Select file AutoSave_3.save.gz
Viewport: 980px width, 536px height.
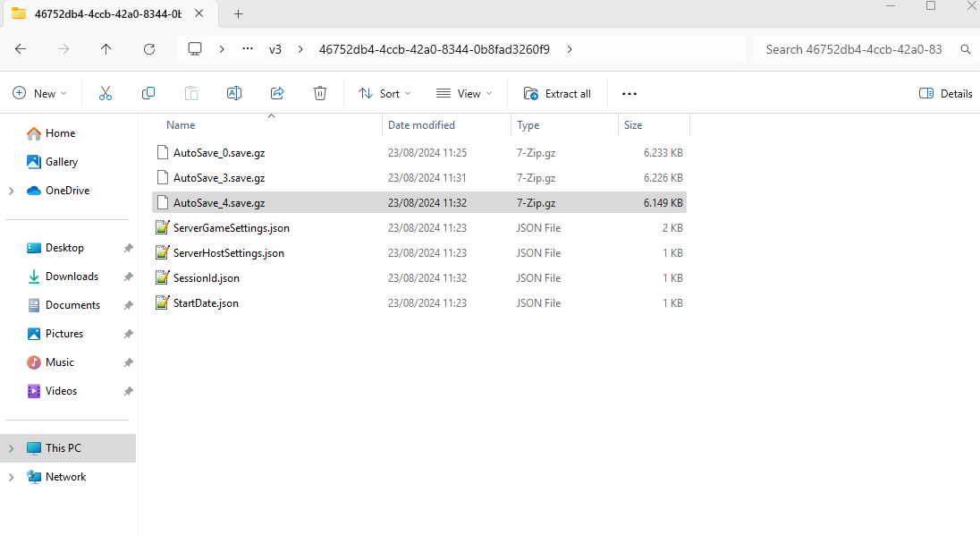click(219, 178)
